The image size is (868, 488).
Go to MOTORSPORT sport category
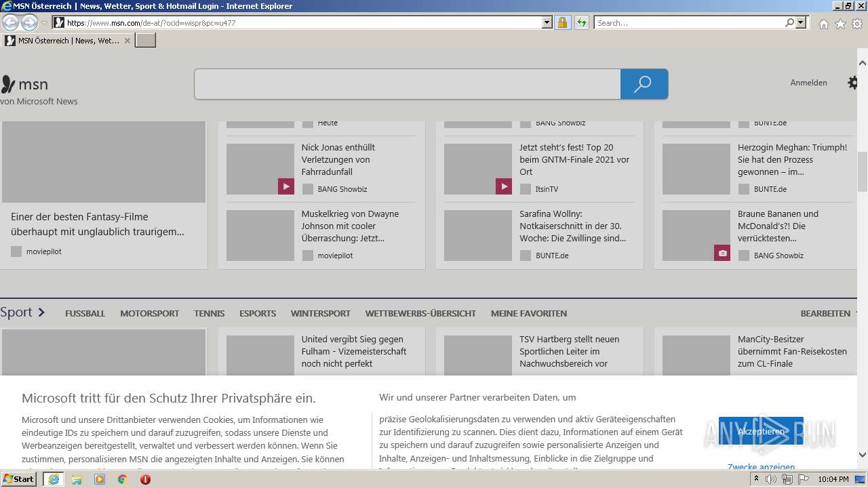[x=150, y=313]
